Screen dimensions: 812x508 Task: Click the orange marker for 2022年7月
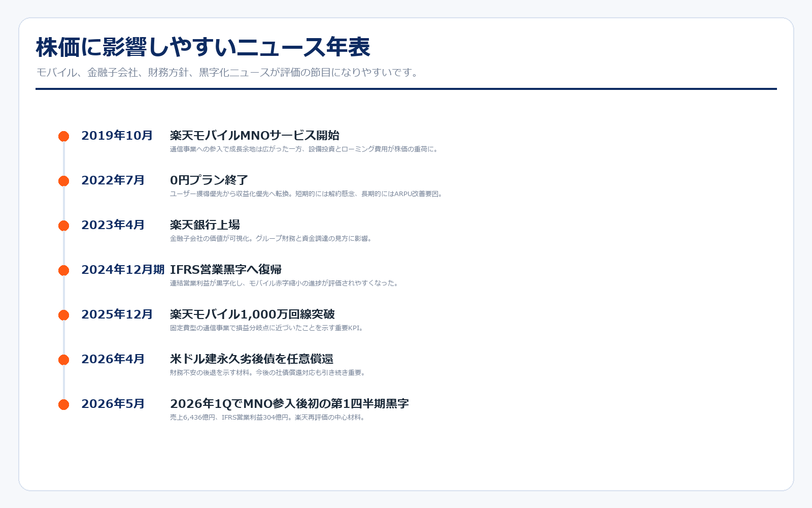[x=63, y=181]
